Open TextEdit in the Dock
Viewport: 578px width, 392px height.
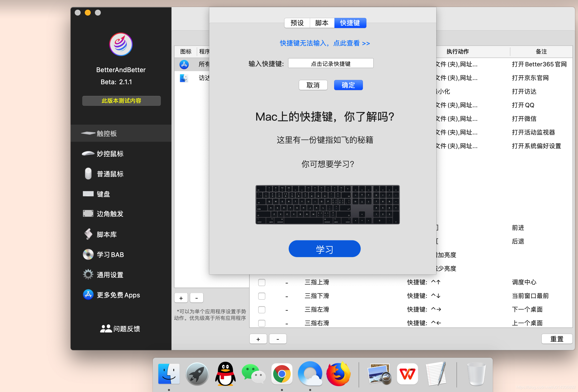coord(436,374)
